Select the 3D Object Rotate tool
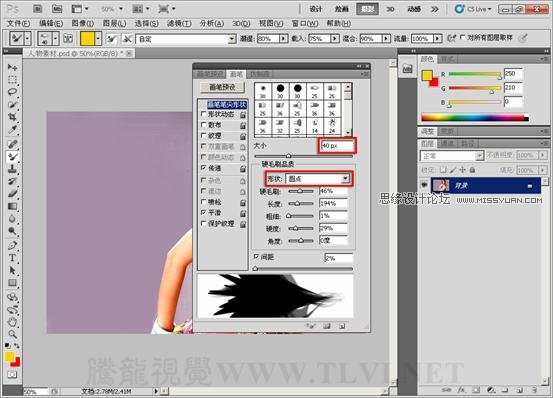 (x=12, y=297)
